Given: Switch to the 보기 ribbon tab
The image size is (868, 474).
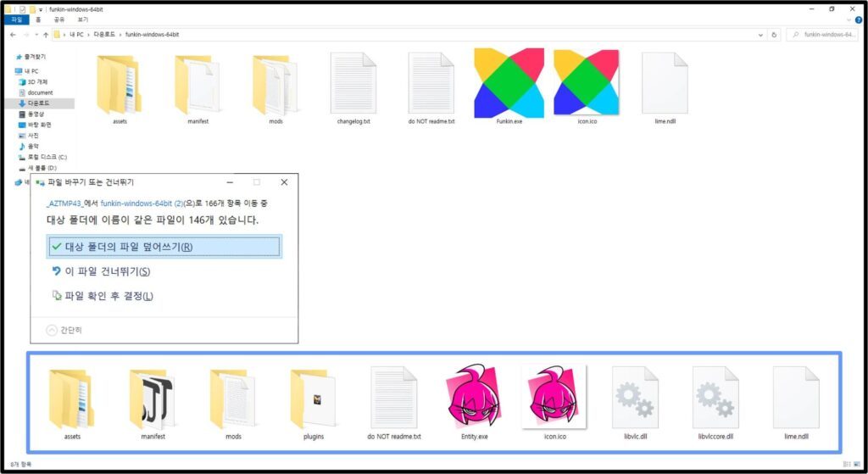Looking at the screenshot, I should [82, 20].
